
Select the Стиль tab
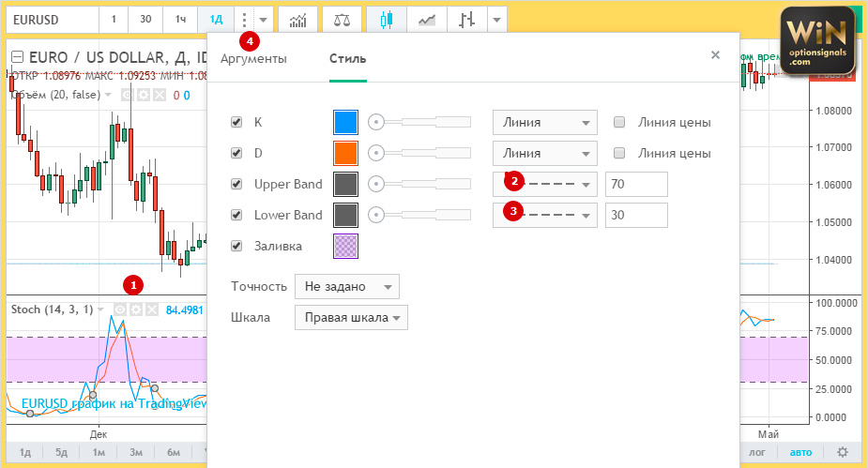point(347,58)
